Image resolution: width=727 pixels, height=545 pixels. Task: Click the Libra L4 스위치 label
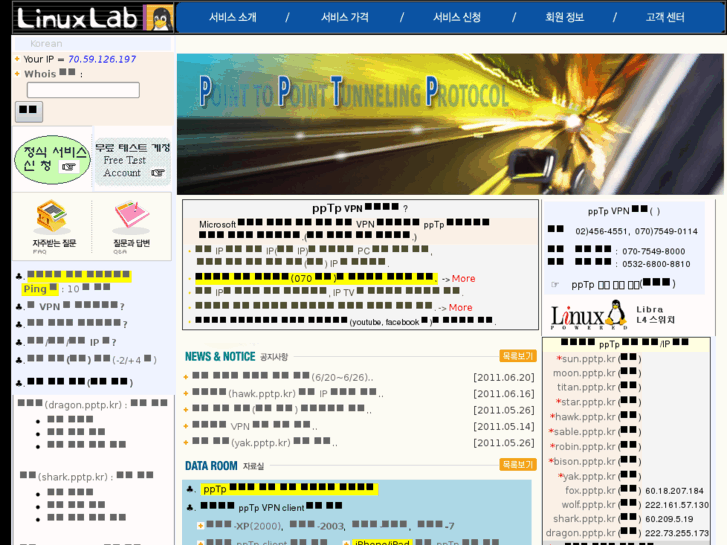(655, 314)
